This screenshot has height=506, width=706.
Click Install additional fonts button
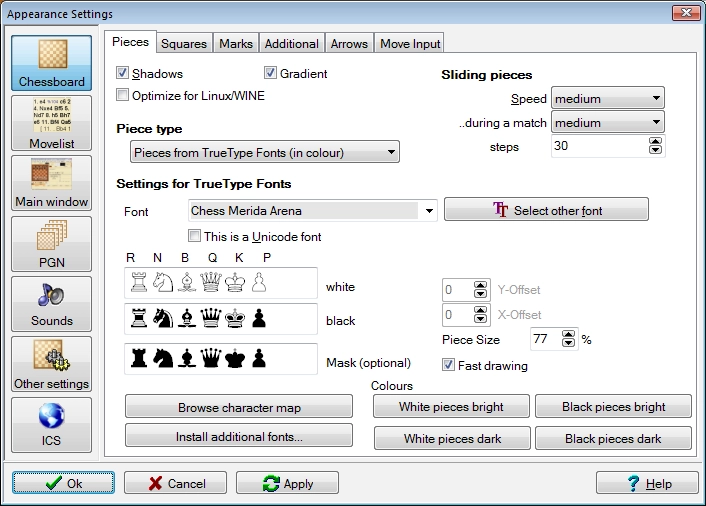pos(239,436)
